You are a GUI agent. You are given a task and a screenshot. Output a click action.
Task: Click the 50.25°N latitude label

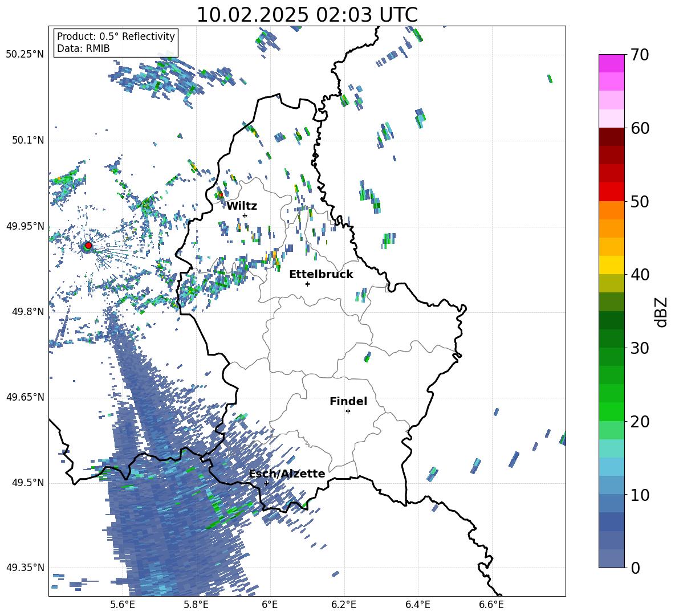(x=25, y=55)
